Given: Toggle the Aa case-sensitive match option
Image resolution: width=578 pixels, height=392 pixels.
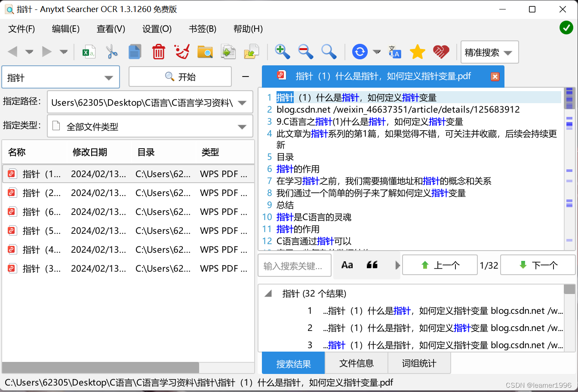Looking at the screenshot, I should (x=347, y=265).
